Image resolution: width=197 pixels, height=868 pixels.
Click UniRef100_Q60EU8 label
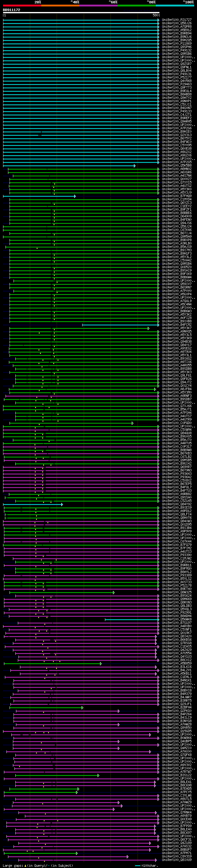coord(176,149)
